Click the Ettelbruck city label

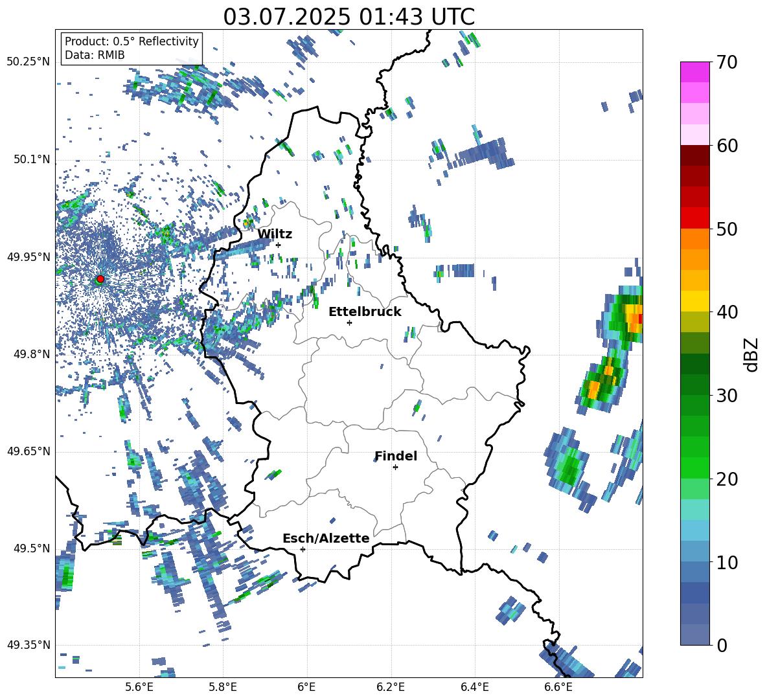pyautogui.click(x=365, y=312)
